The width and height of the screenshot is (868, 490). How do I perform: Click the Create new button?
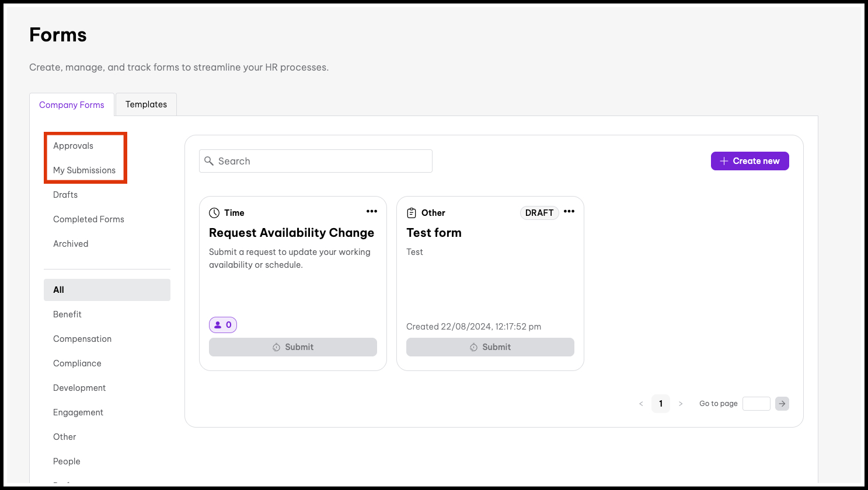[750, 160]
